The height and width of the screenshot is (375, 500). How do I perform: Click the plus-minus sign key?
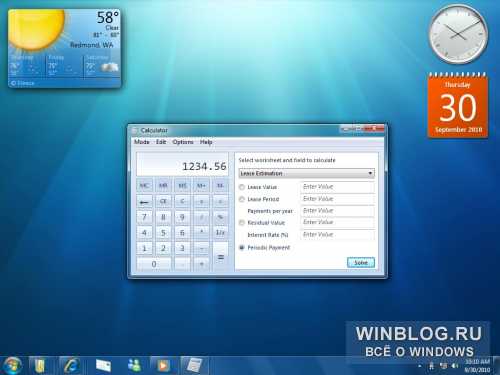coord(201,202)
